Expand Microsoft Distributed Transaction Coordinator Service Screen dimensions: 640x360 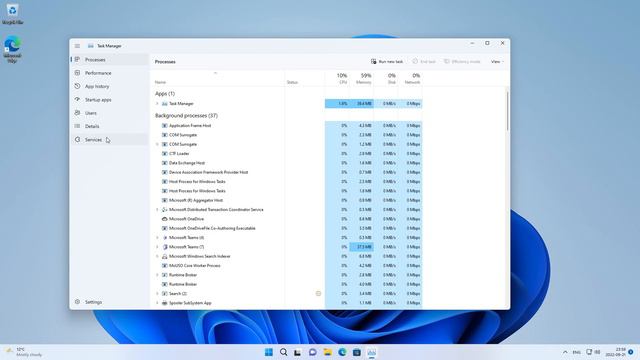coord(157,209)
